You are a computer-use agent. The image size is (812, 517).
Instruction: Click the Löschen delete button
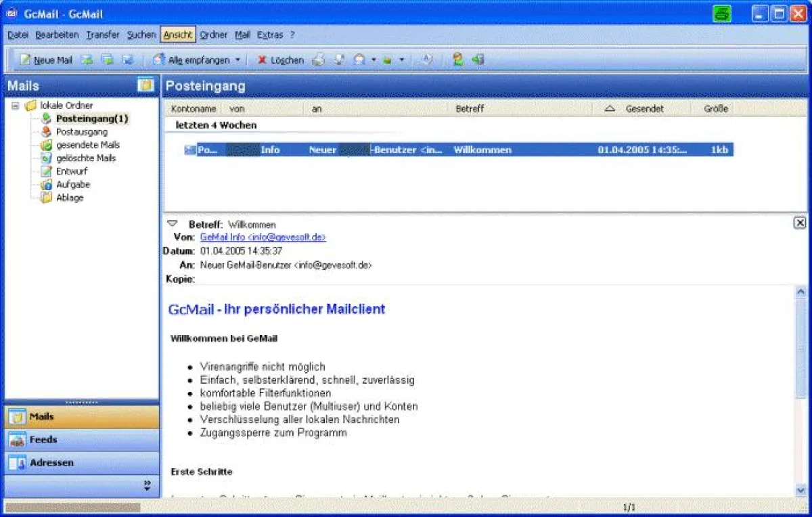pos(280,60)
